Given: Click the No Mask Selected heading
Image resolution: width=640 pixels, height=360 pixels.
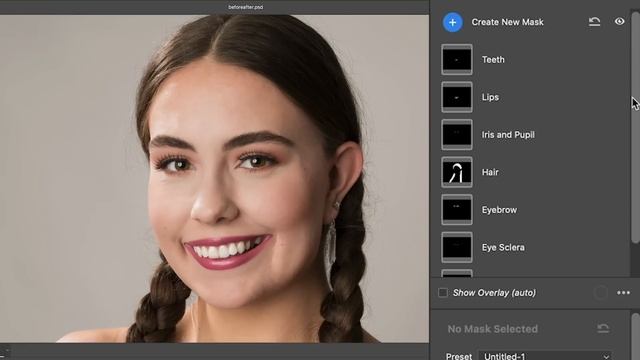Looking at the screenshot, I should 493,329.
